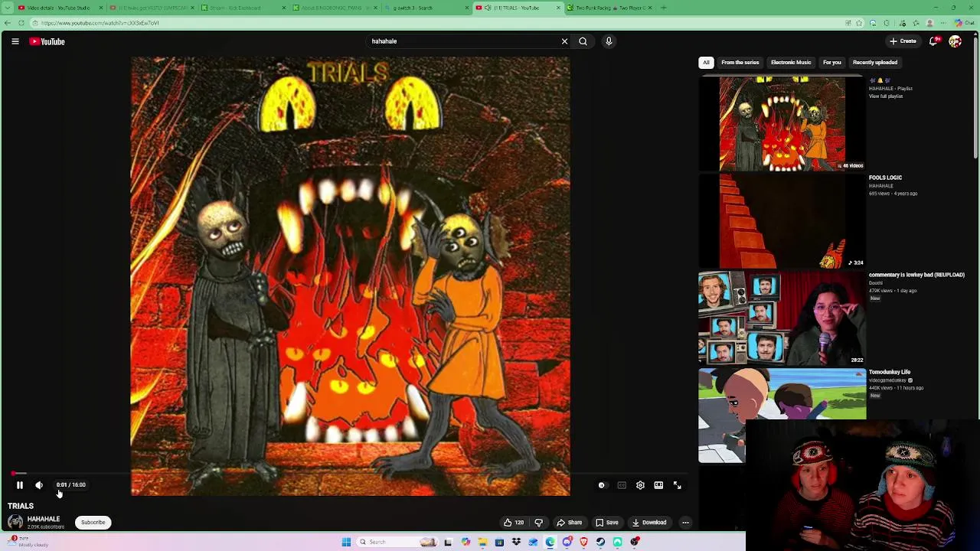The width and height of the screenshot is (980, 551).
Task: Open weather widget Mostly cloudy
Action: click(x=28, y=542)
